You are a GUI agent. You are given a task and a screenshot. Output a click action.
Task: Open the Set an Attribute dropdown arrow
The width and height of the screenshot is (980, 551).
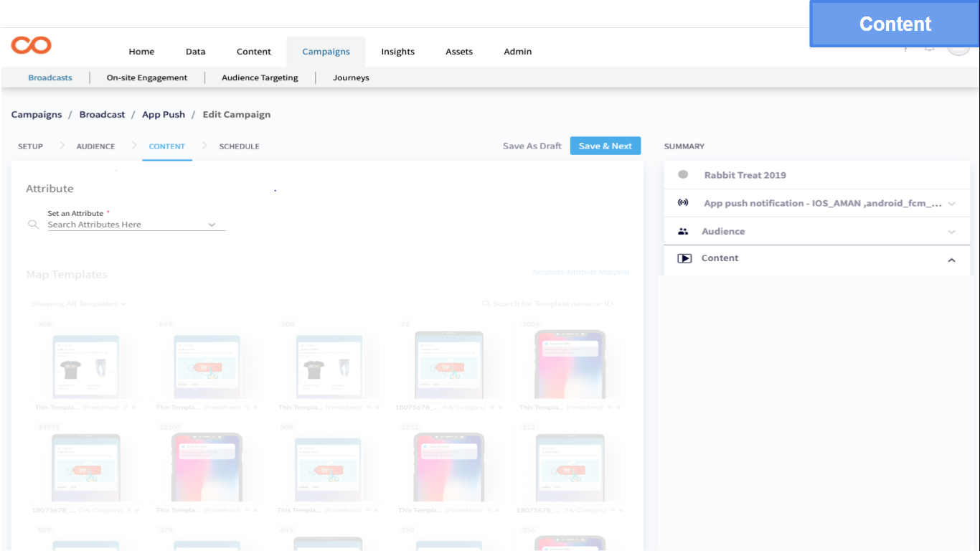click(x=212, y=225)
